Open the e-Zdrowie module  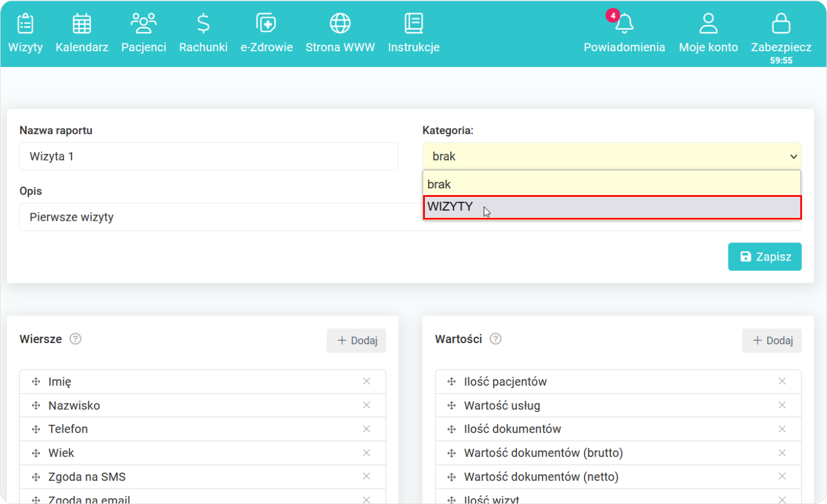(266, 34)
